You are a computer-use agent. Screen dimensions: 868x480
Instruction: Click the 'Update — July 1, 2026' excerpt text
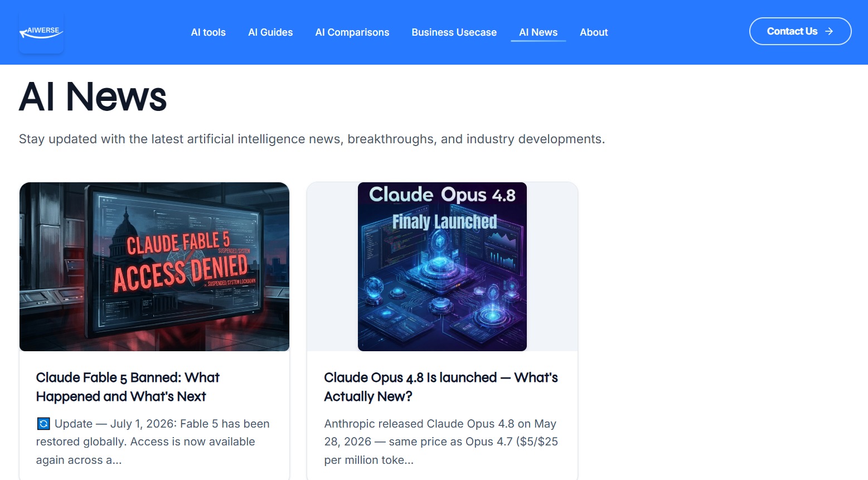click(x=153, y=442)
